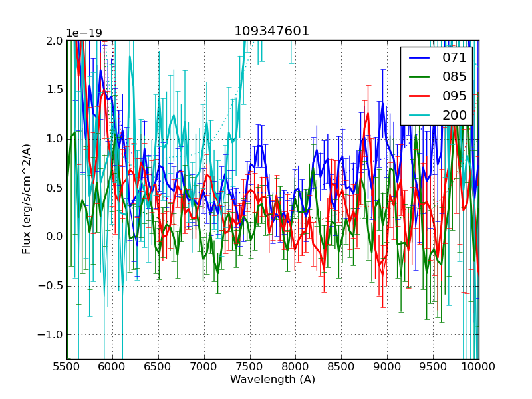Click the plot title 109347601
Viewport: 532px width, 399px height.
tap(272, 31)
